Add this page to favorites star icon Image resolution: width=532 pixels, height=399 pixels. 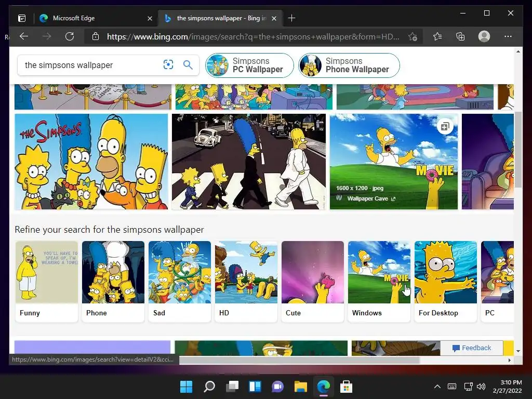click(x=412, y=37)
